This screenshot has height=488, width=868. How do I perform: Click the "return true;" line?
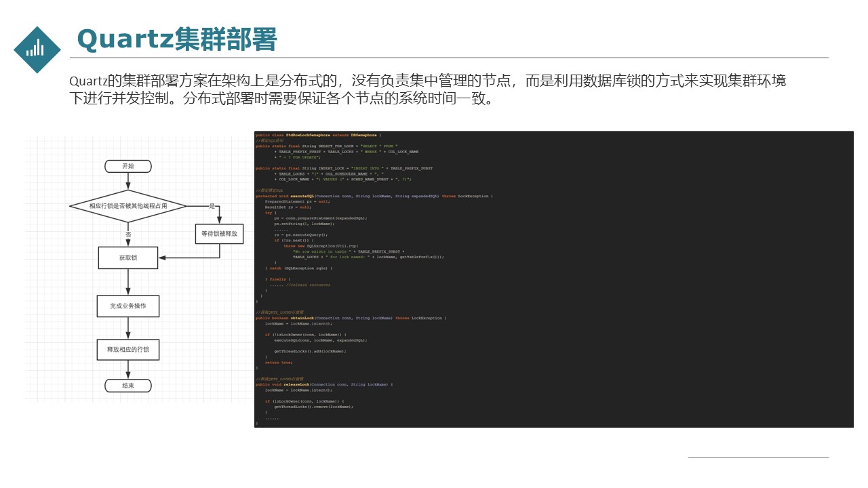click(x=278, y=362)
